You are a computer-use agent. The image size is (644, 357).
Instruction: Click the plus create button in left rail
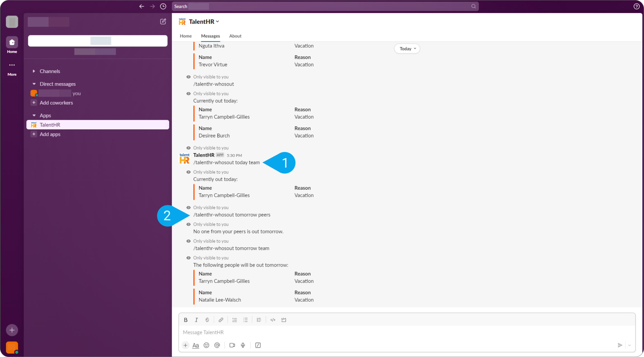[x=12, y=330]
